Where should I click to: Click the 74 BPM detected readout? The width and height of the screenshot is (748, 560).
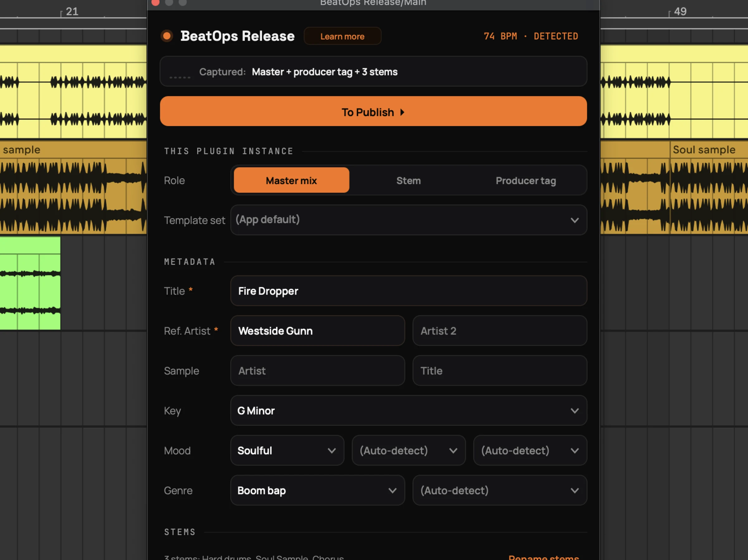530,36
